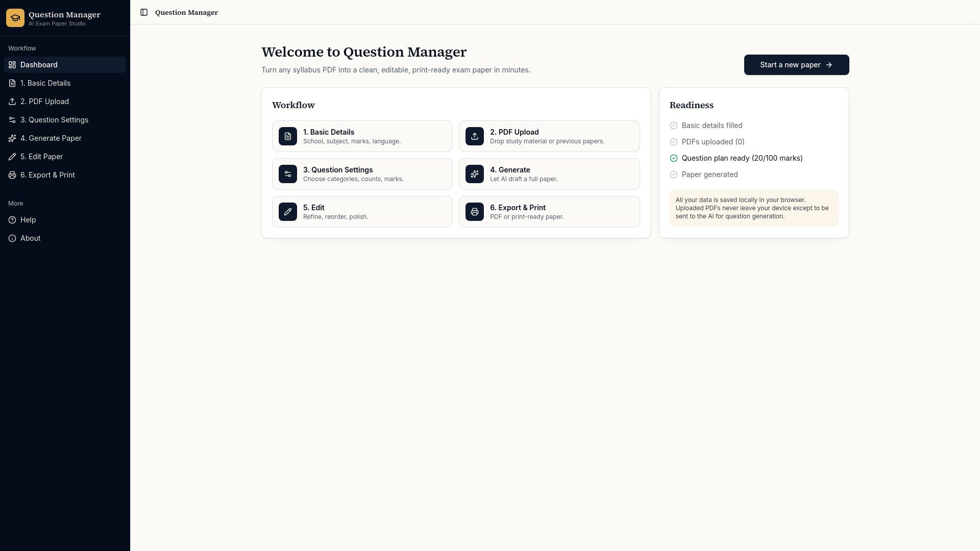
Task: Click the sparkles icon on Generate card
Action: [x=475, y=174]
